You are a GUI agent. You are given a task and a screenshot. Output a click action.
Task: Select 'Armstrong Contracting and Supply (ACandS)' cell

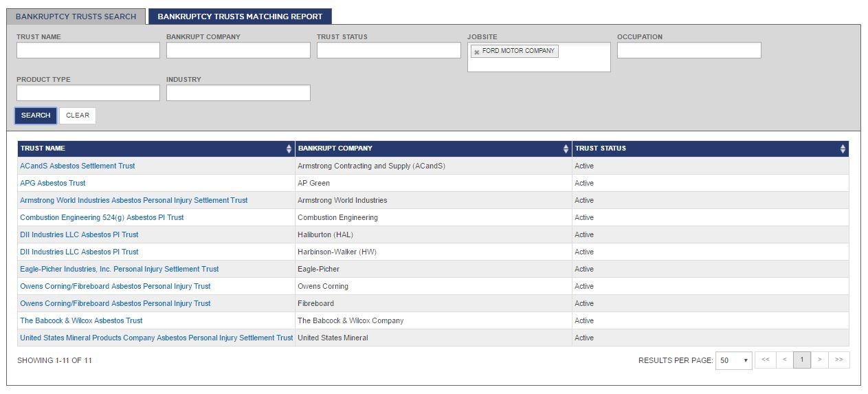433,166
